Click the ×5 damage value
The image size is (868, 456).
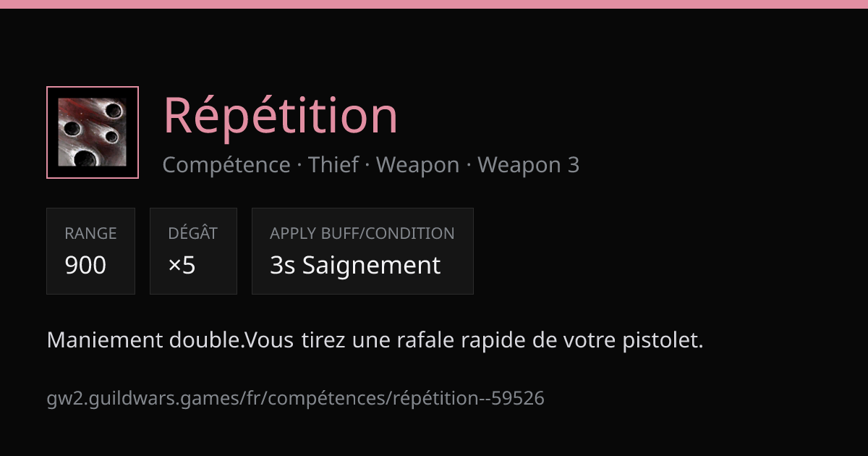(182, 266)
